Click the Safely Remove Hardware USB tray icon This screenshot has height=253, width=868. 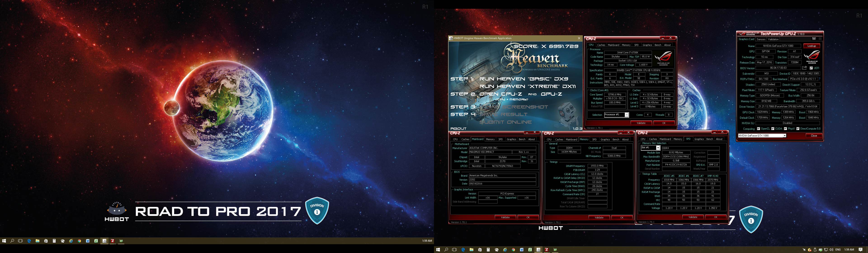click(x=815, y=250)
